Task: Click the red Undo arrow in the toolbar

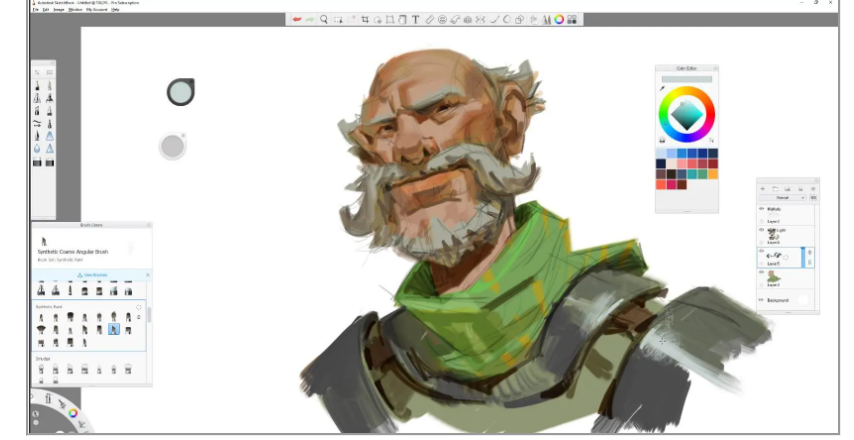Action: tap(297, 20)
